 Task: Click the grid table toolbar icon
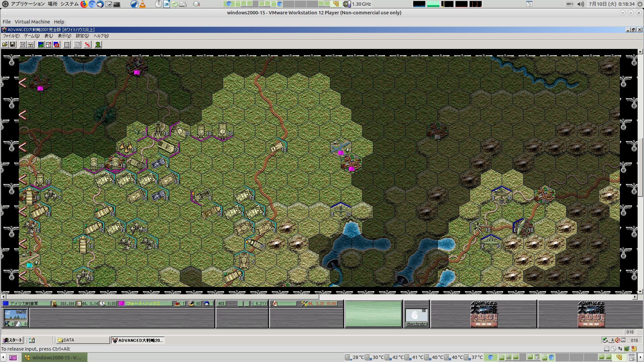pyautogui.click(x=67, y=45)
